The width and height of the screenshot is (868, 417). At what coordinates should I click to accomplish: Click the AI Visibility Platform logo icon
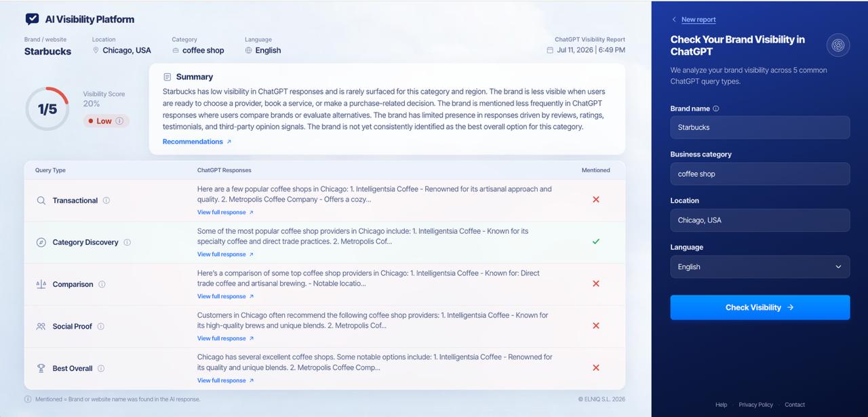[32, 19]
